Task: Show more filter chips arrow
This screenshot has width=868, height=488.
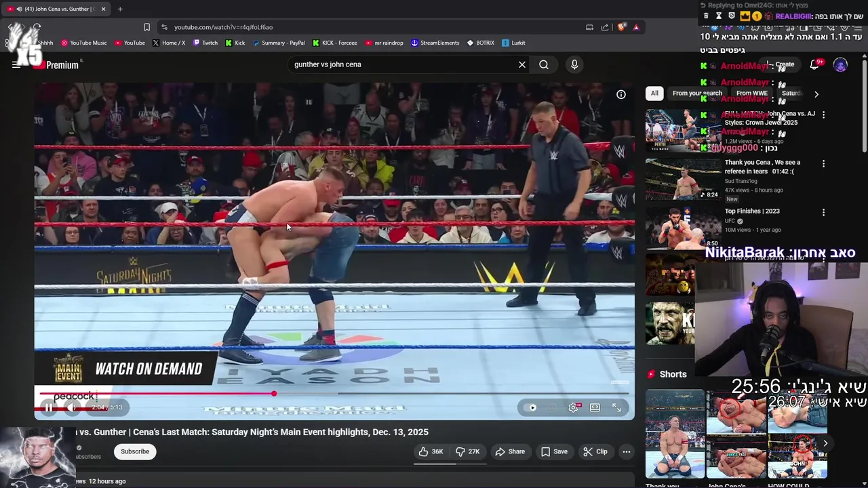Action: tap(816, 94)
